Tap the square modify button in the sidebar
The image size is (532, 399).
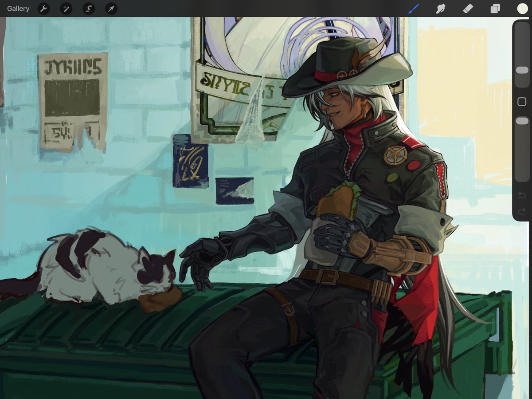coord(522,102)
